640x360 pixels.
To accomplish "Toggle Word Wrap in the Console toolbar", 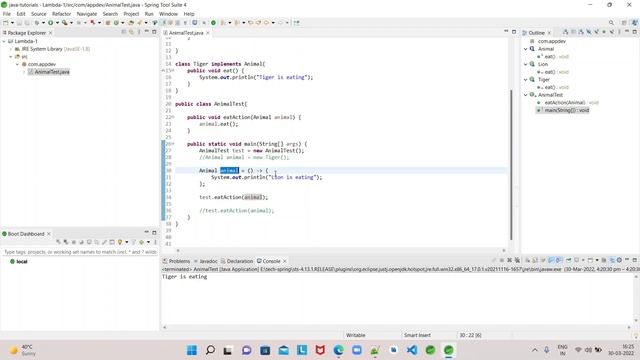I will 542,260.
